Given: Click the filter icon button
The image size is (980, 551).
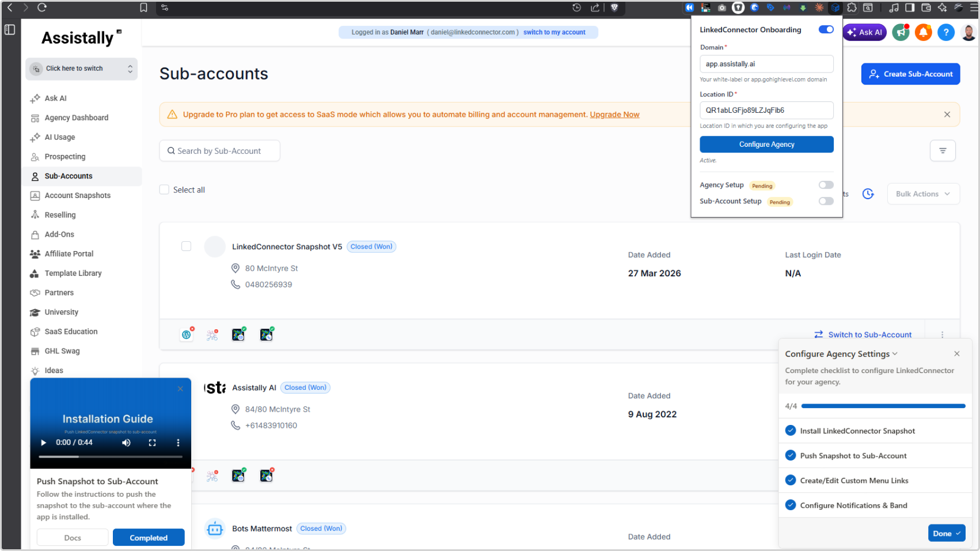Looking at the screenshot, I should point(943,150).
